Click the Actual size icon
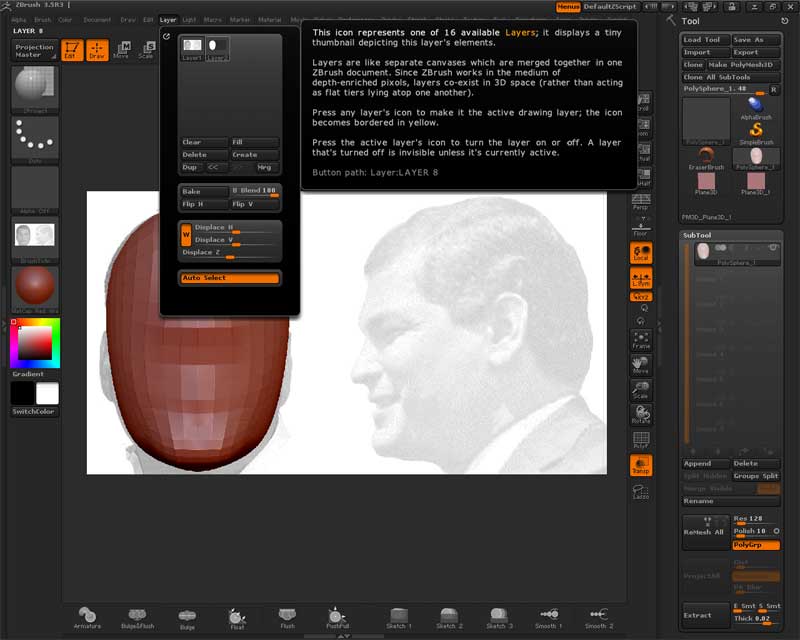 (x=644, y=152)
